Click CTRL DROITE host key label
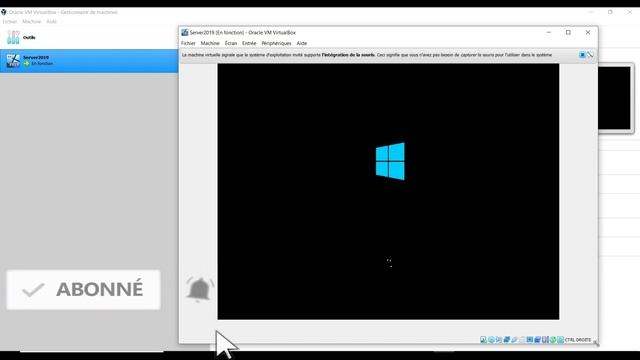This screenshot has height=360, width=640. [578, 340]
